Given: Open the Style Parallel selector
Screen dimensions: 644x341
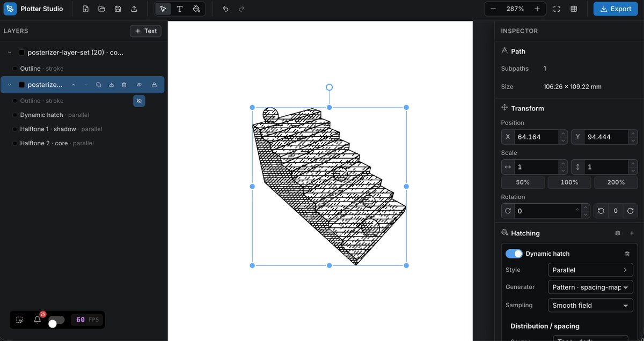Looking at the screenshot, I should click(590, 270).
